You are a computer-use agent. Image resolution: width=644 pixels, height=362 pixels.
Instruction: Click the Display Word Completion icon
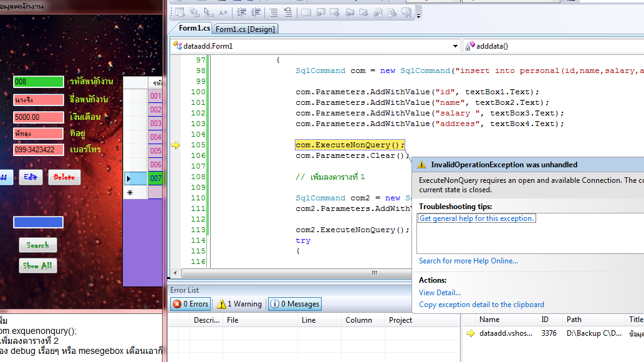(x=223, y=12)
